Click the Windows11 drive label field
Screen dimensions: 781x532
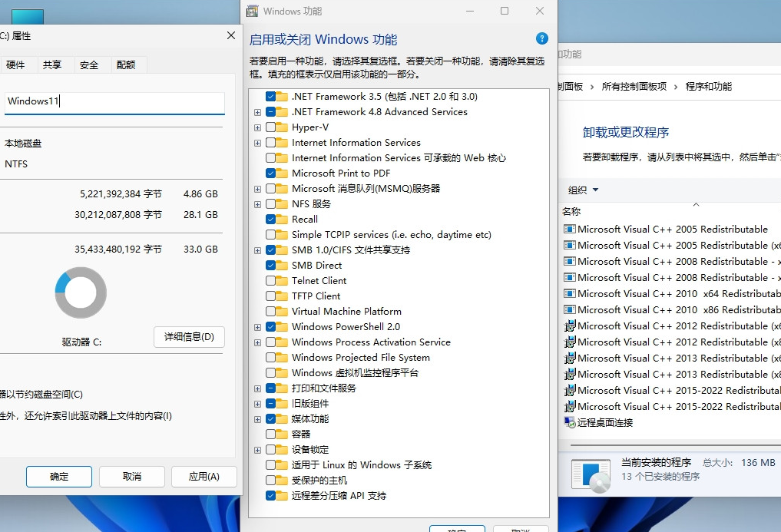pyautogui.click(x=114, y=101)
